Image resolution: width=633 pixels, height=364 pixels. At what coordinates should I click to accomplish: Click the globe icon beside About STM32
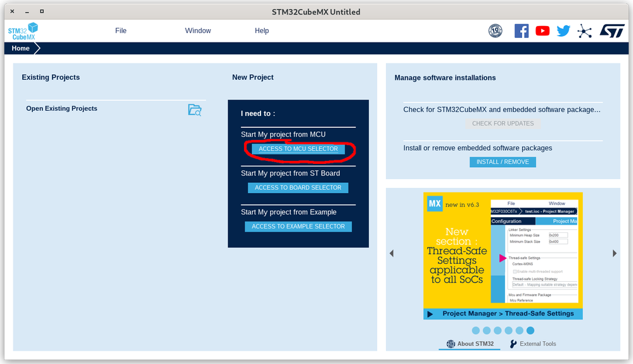(x=451, y=344)
